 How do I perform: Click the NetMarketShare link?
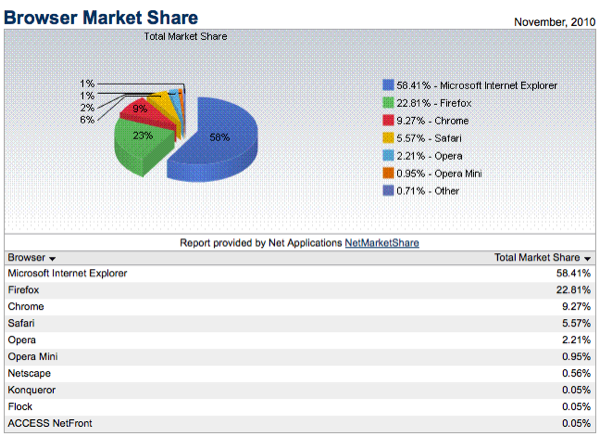click(382, 242)
